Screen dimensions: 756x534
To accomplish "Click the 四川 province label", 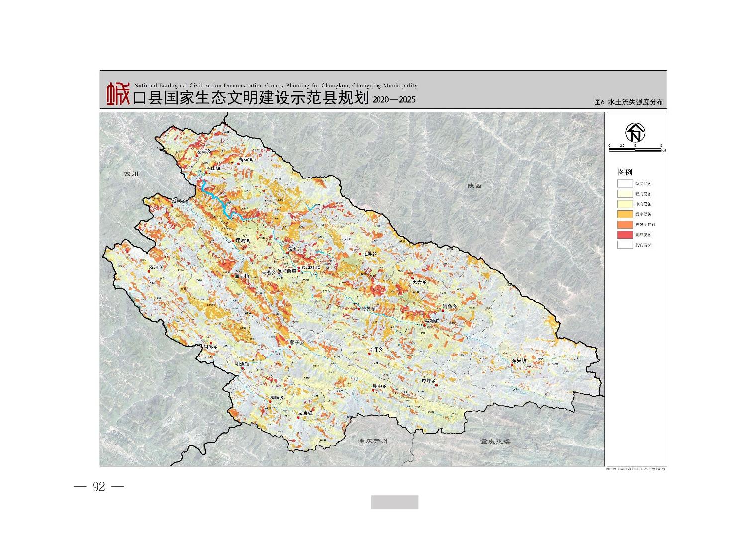I will 131,174.
